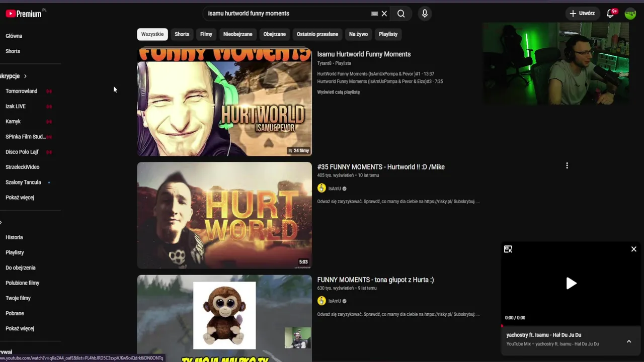Expand the miniplayer to full view
This screenshot has width=644, height=362.
tap(508, 249)
